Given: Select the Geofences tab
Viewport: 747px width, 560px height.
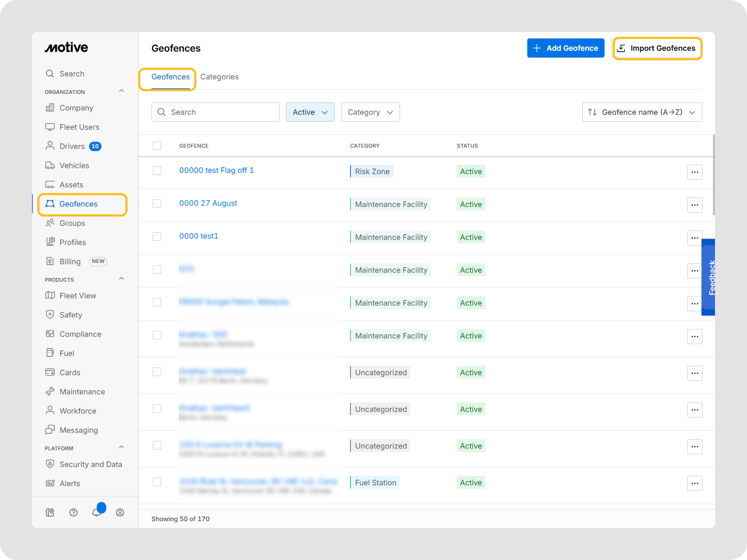Looking at the screenshot, I should 170,77.
